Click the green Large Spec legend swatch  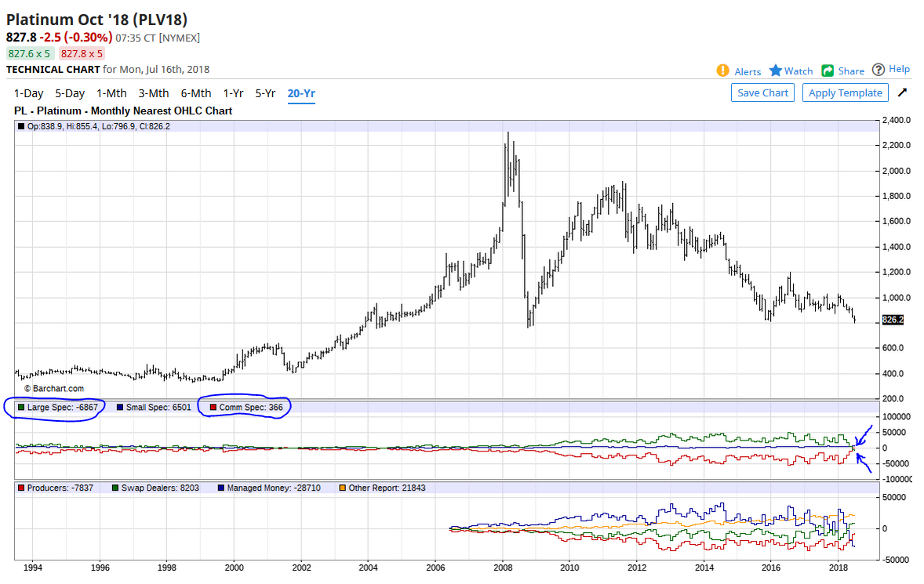(21, 408)
